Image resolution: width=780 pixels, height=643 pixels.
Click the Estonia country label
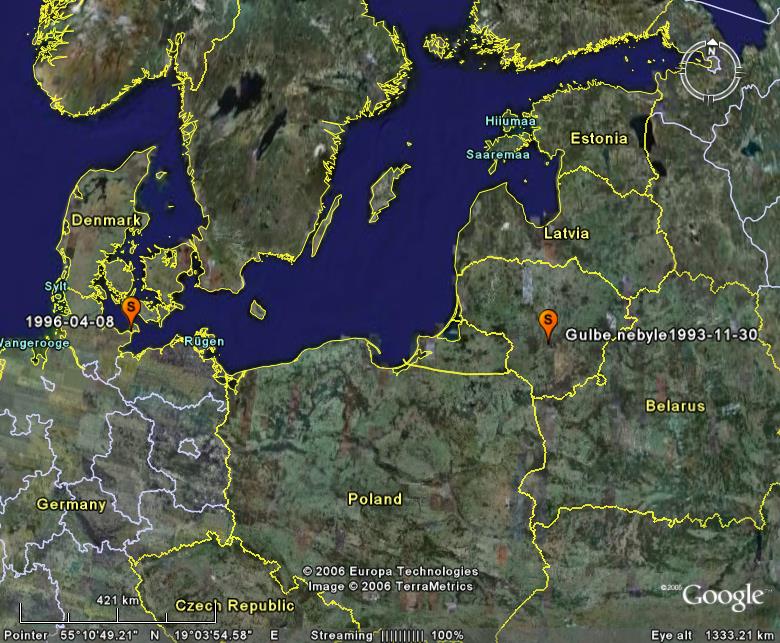598,139
